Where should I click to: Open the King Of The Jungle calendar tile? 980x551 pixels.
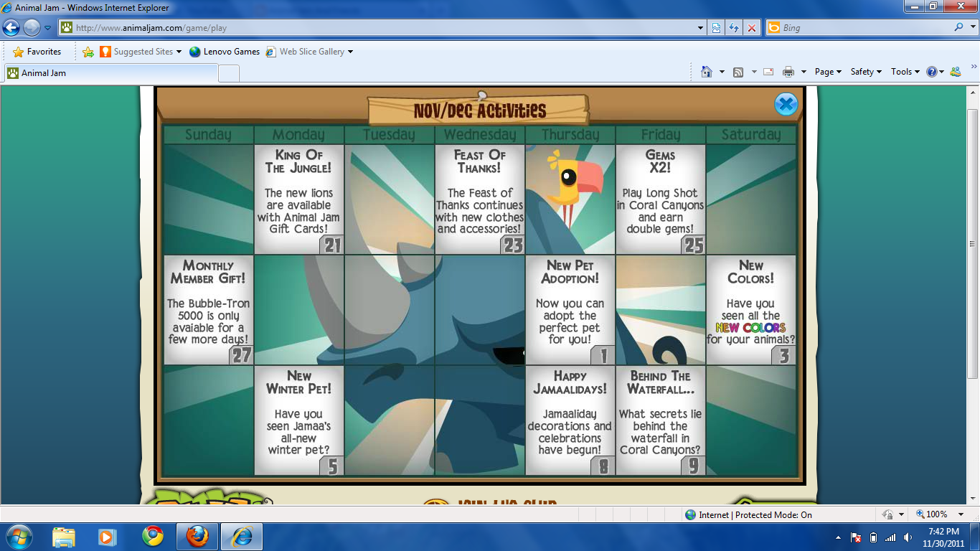coord(299,199)
